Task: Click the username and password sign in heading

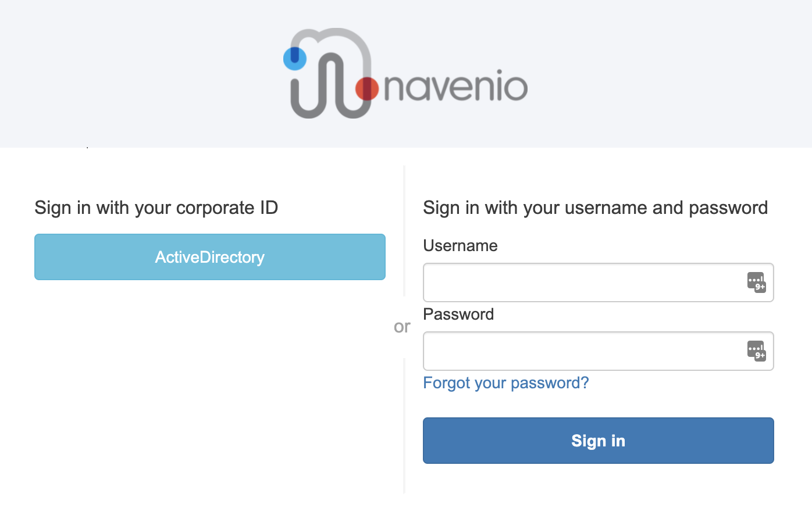Action: tap(596, 208)
